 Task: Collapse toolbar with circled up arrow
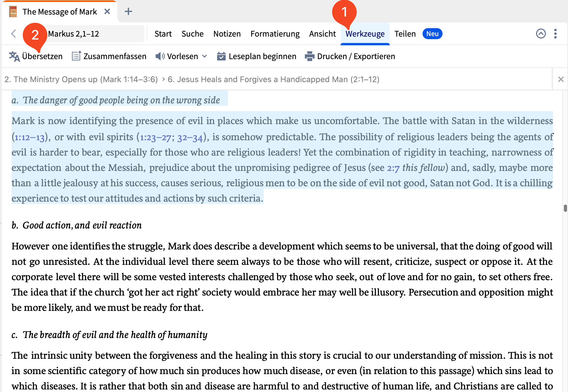541,34
